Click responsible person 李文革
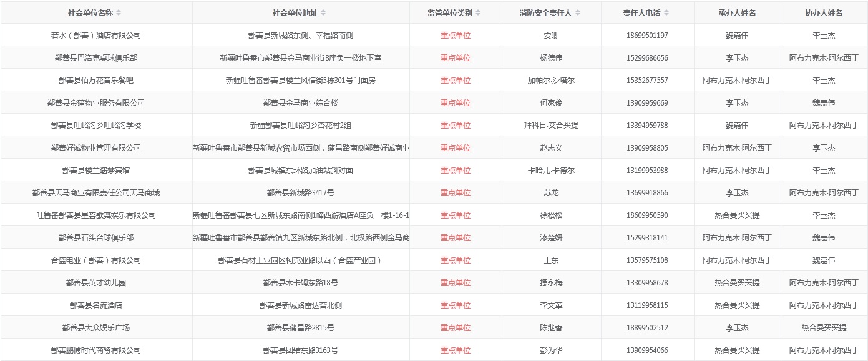 click(x=551, y=305)
